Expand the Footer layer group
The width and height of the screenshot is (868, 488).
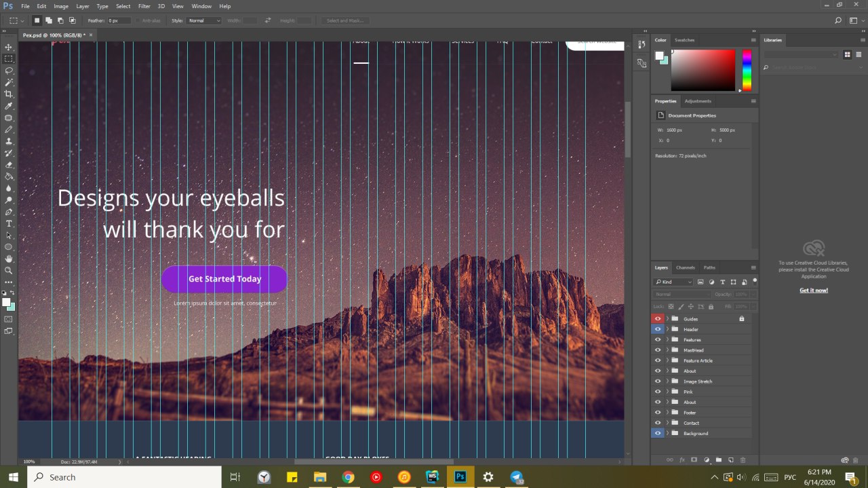667,413
